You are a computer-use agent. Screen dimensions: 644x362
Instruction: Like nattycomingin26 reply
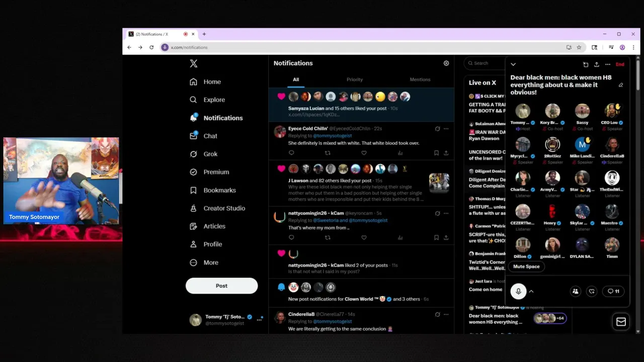tap(364, 237)
